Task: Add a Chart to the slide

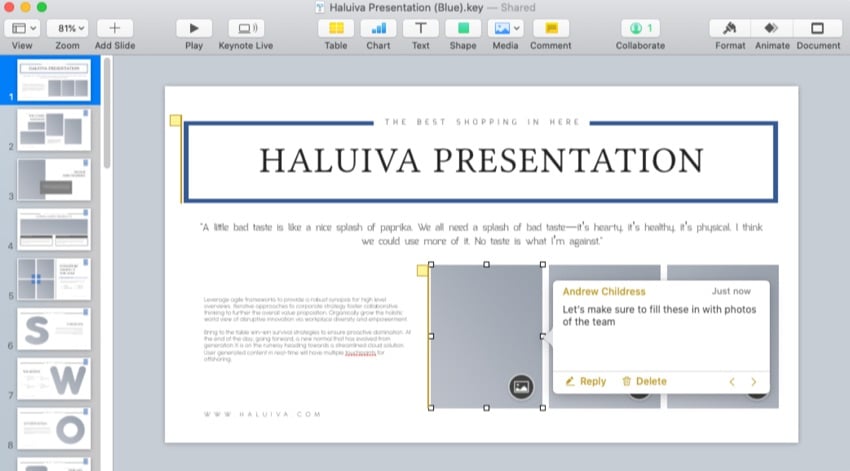Action: tap(378, 28)
